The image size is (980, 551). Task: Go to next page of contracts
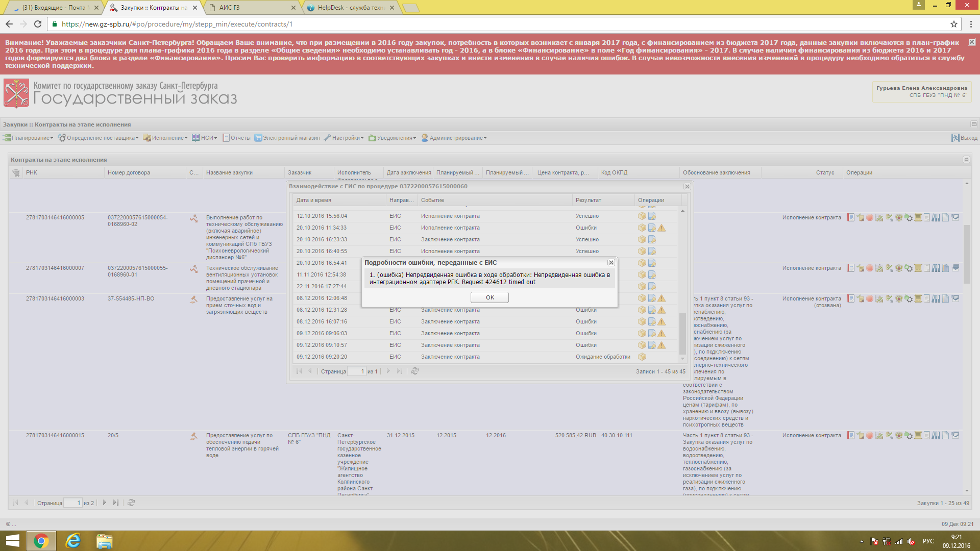pos(105,503)
